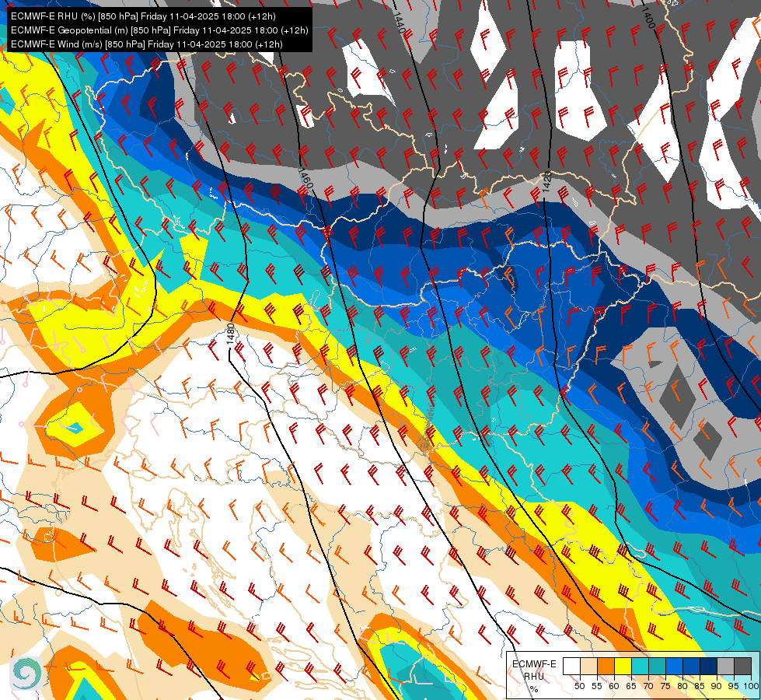Screen dimensions: 761x700
Task: Click the legend value 75
Action: click(x=665, y=686)
